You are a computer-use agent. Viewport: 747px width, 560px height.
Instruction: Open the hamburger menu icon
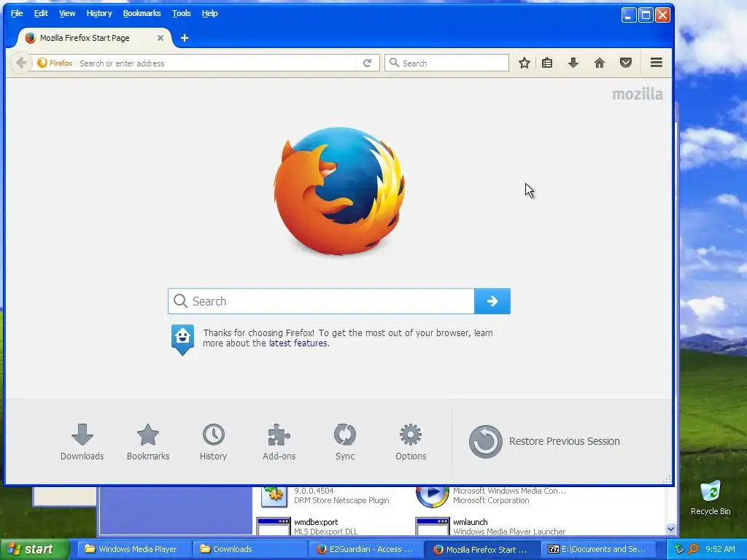point(657,63)
